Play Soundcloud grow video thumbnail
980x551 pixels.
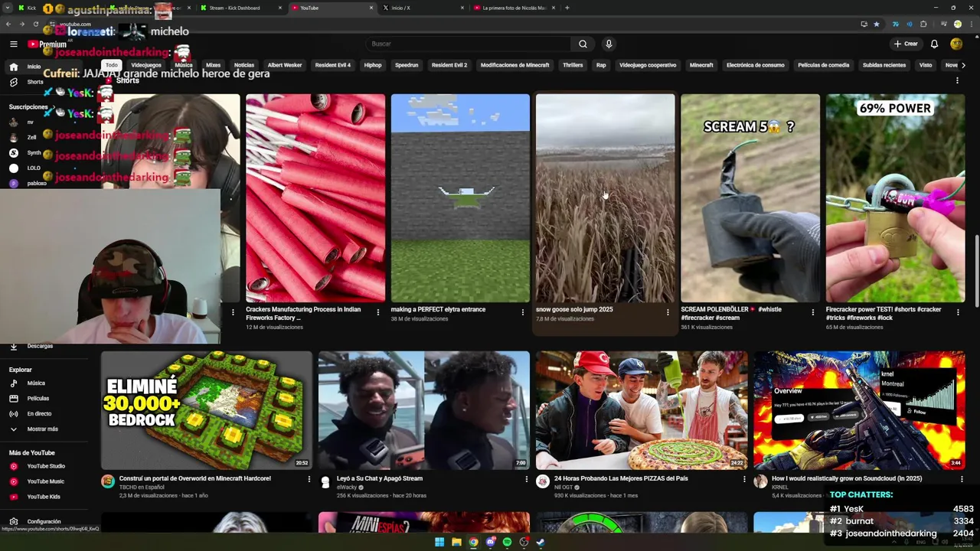tap(859, 410)
